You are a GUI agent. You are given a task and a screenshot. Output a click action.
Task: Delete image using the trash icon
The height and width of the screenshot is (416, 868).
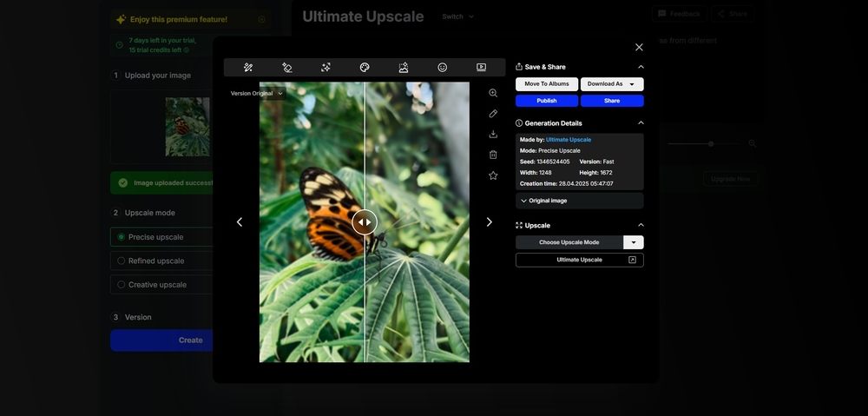493,155
